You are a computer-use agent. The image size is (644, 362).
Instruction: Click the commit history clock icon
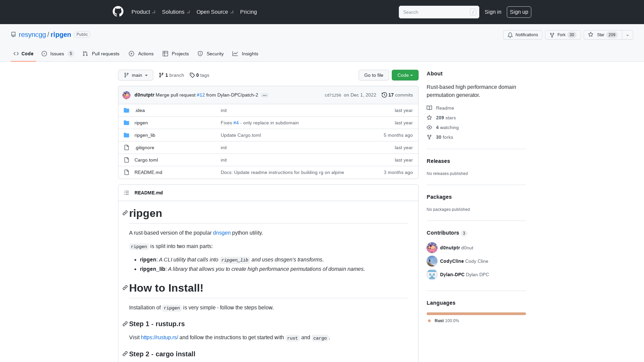(384, 95)
